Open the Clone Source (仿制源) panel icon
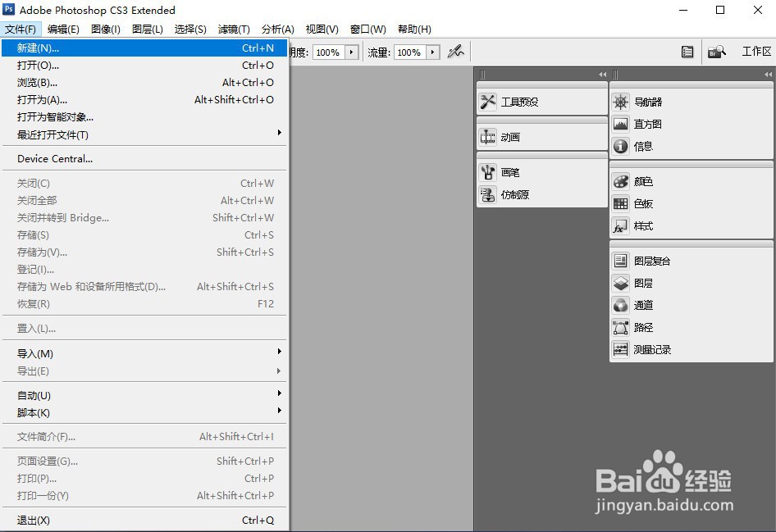 pos(488,194)
